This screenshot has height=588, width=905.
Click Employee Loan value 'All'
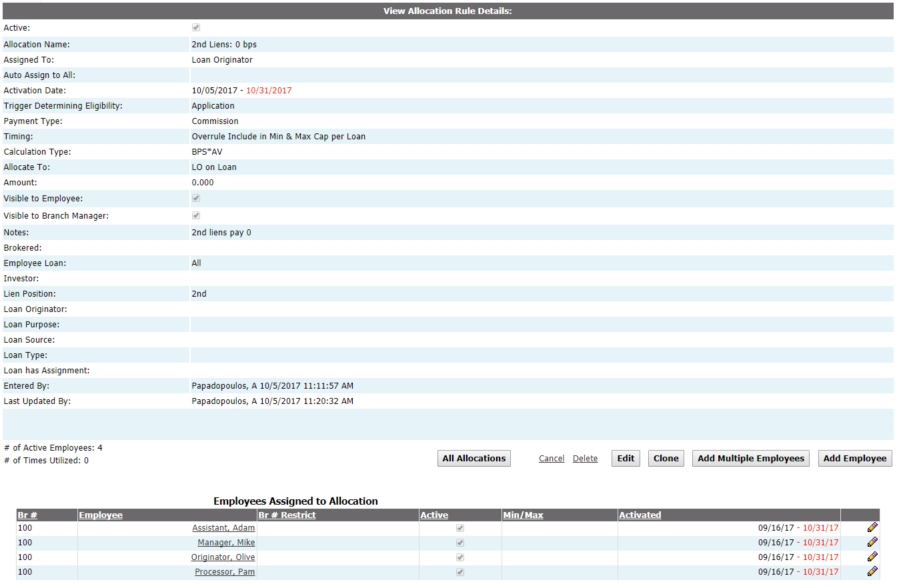click(197, 263)
